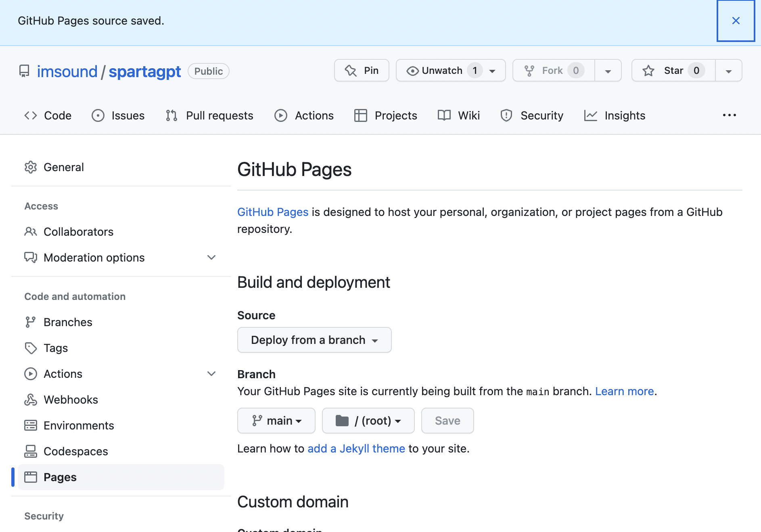
Task: Open the '/ (root)' folder dropdown
Action: pyautogui.click(x=368, y=421)
